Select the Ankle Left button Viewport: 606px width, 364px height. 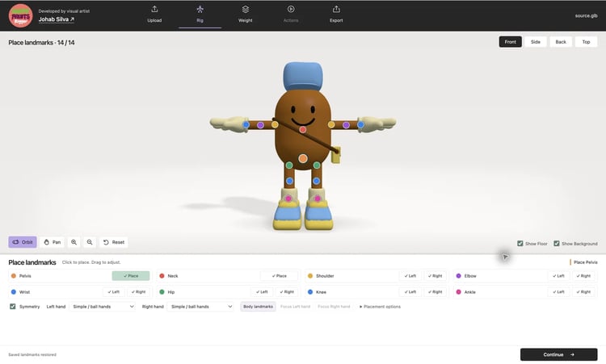tap(558, 292)
